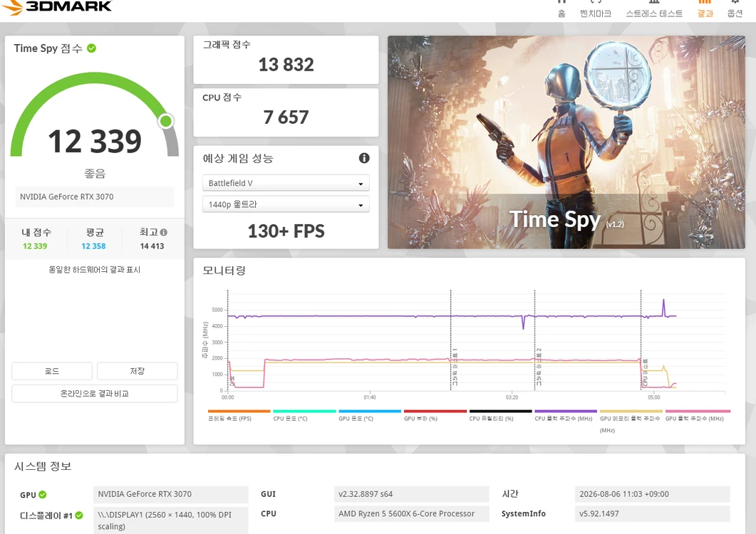The image size is (756, 534).
Task: Click the 3DMARK logo
Action: click(57, 6)
